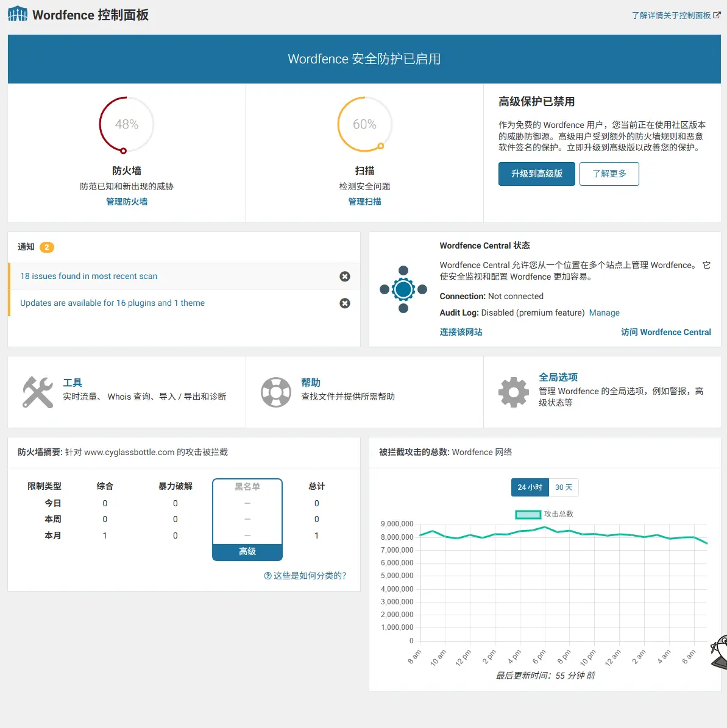
Task: Toggle the 攻击总数 legend swatch
Action: point(528,514)
